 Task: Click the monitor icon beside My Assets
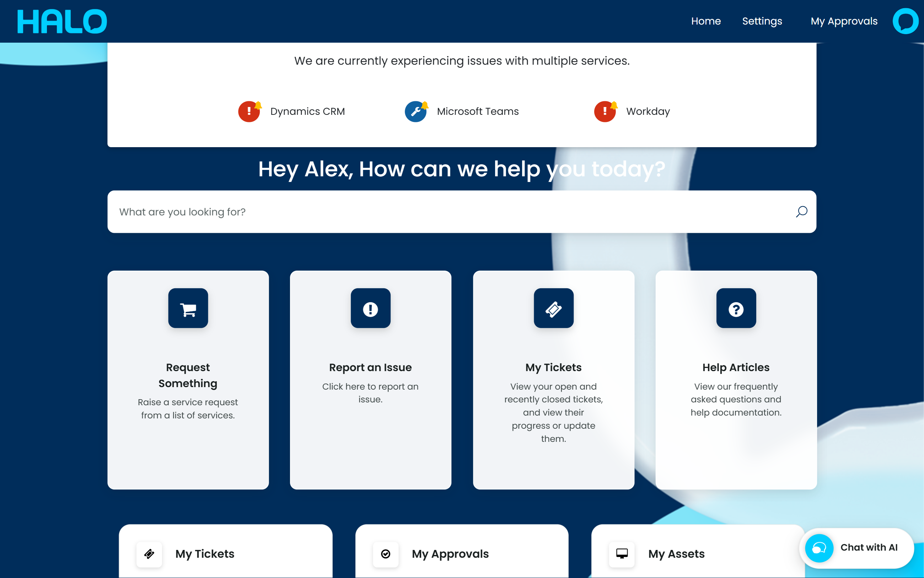tap(622, 554)
